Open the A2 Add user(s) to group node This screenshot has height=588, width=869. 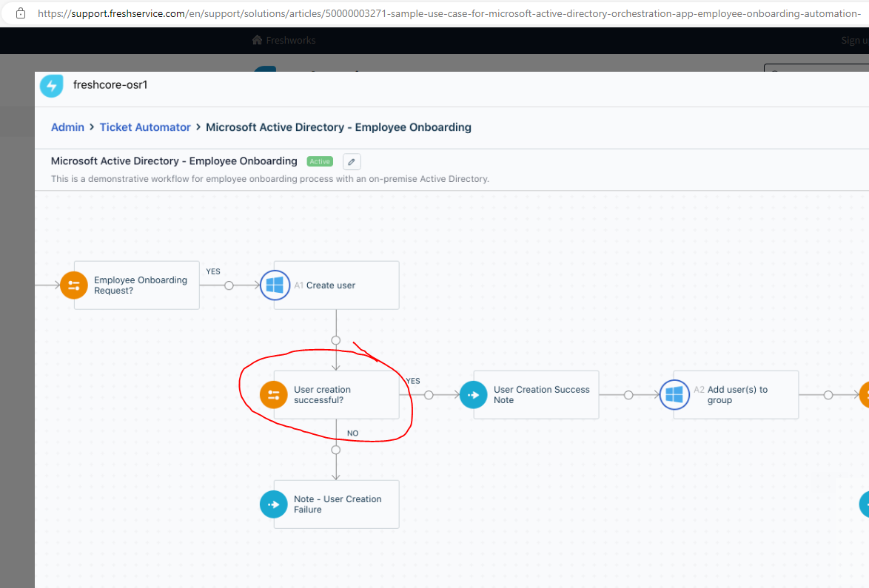(736, 395)
